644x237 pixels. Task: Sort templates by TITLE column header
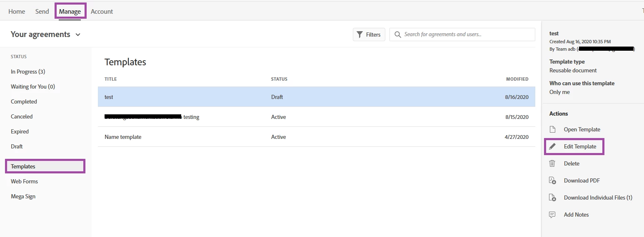(110, 79)
